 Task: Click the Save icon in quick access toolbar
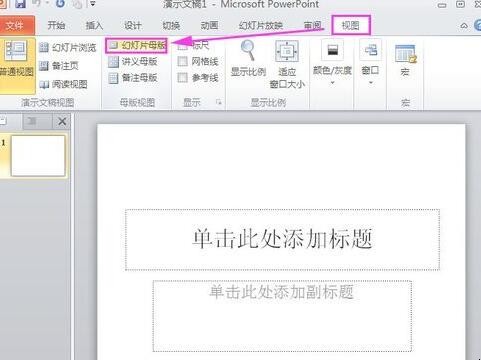[20, 4]
